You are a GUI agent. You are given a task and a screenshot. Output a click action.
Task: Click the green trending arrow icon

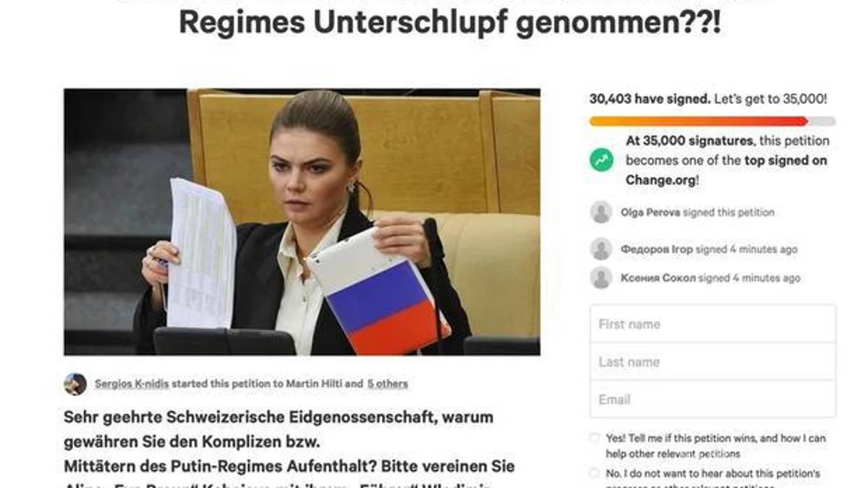(x=600, y=160)
